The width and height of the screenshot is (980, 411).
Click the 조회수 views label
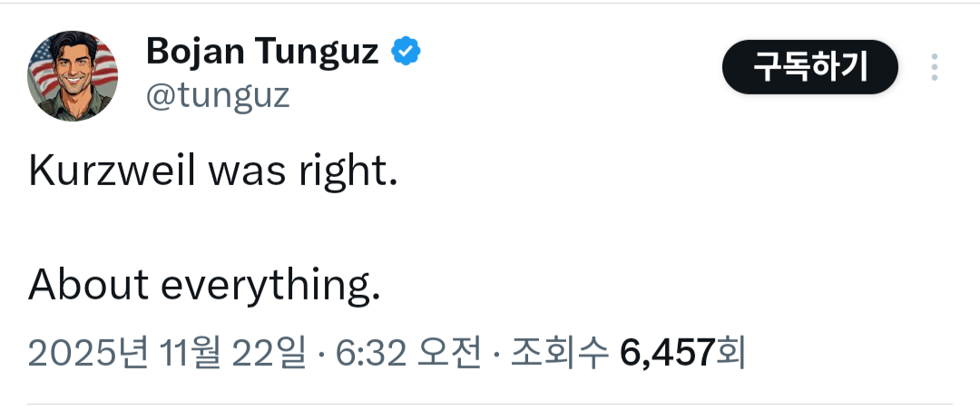tap(559, 352)
